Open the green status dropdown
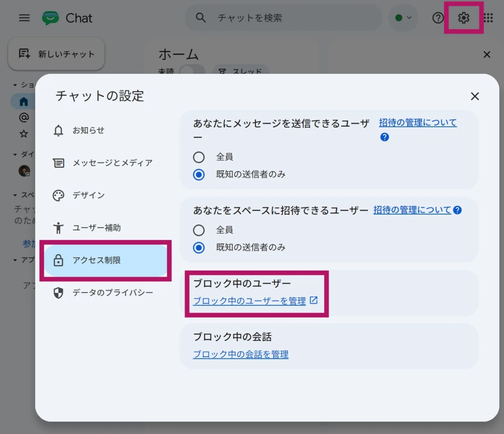The image size is (504, 434). click(403, 18)
